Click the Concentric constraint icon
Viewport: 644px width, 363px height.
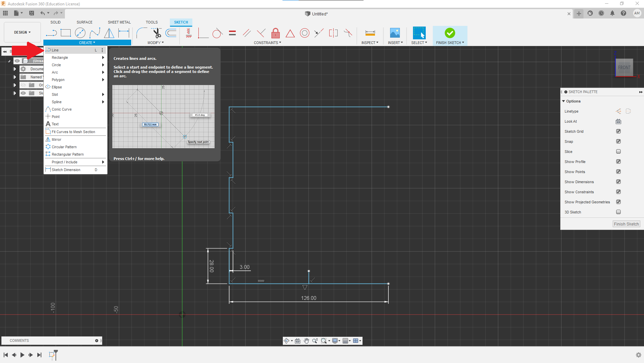304,33
